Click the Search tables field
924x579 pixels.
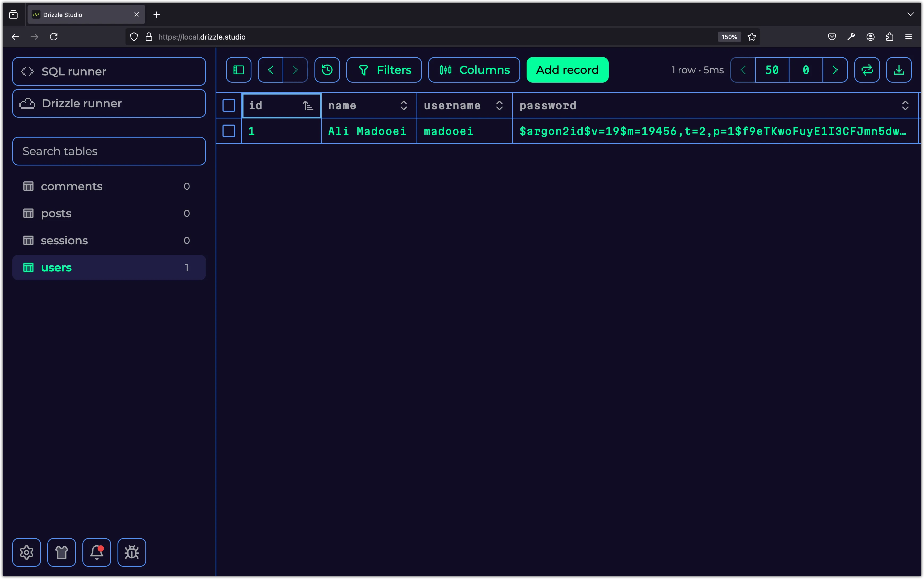pos(109,151)
